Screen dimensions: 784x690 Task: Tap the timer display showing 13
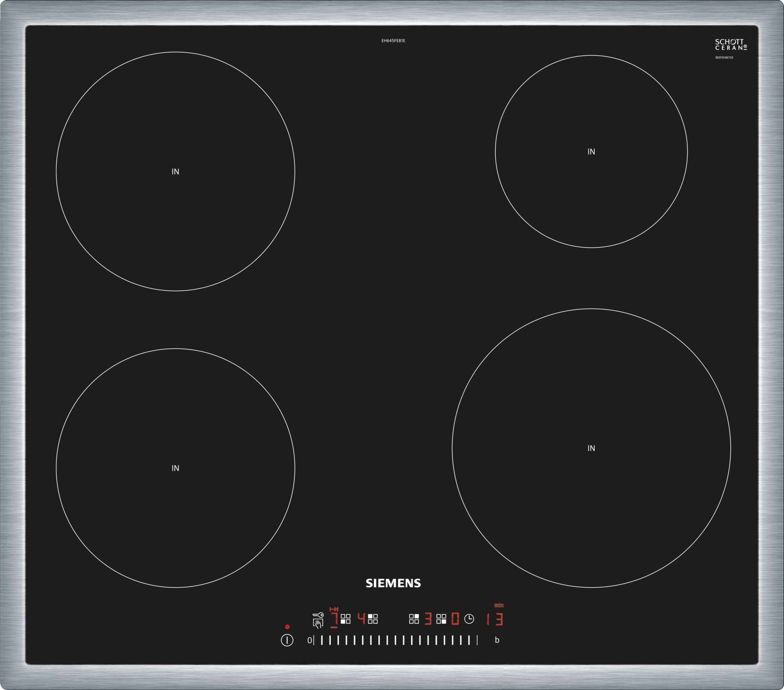pyautogui.click(x=495, y=619)
